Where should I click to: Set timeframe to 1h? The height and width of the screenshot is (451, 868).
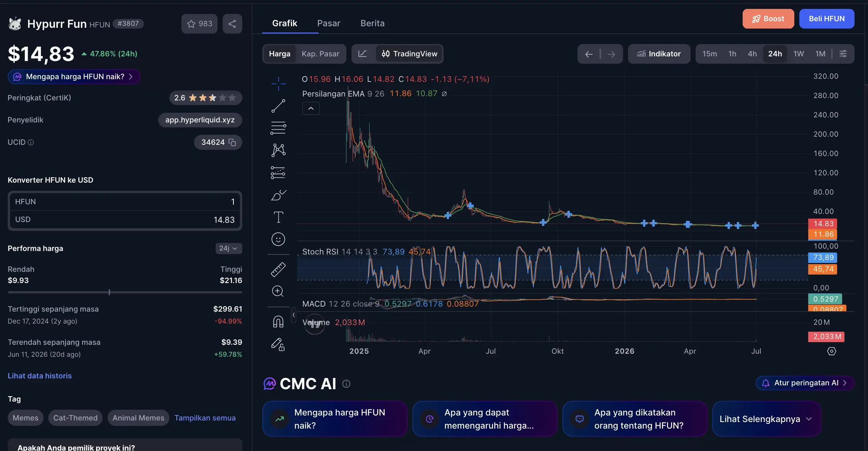(x=732, y=54)
